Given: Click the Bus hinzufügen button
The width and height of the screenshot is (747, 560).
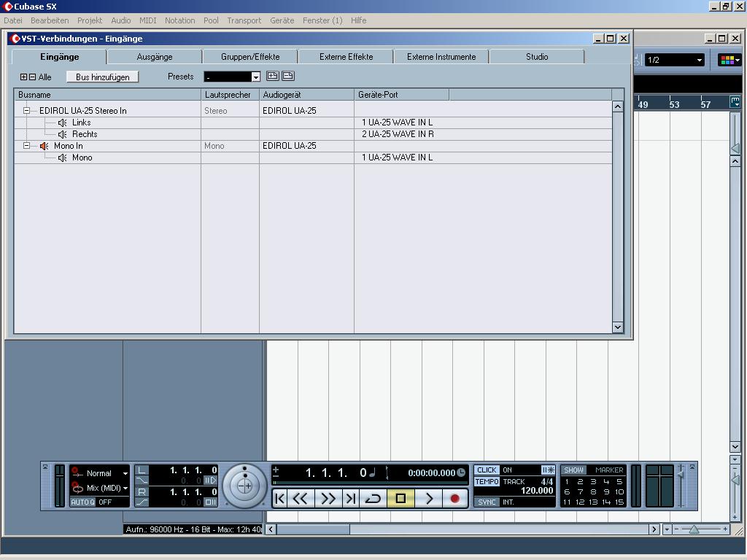Looking at the screenshot, I should click(x=102, y=77).
